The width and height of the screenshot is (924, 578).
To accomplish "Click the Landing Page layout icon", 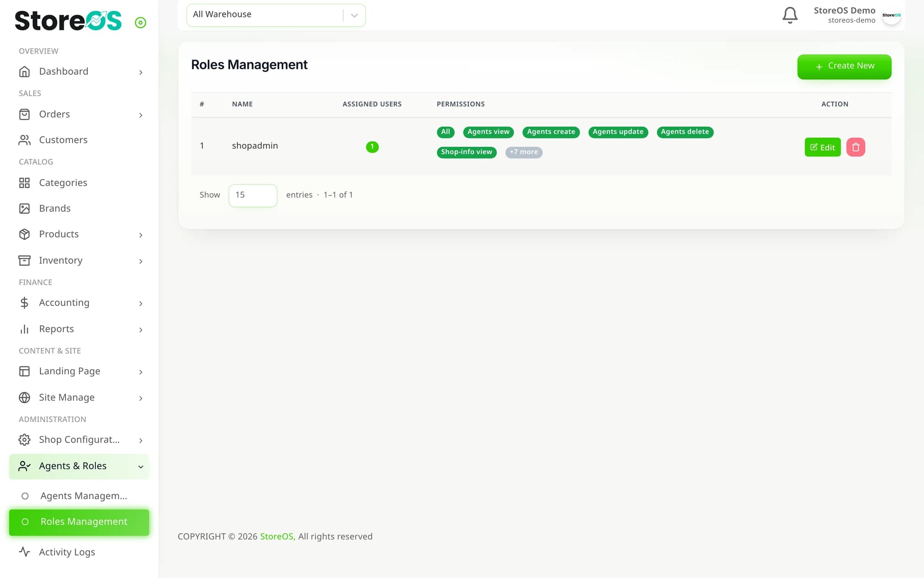I will pyautogui.click(x=24, y=371).
